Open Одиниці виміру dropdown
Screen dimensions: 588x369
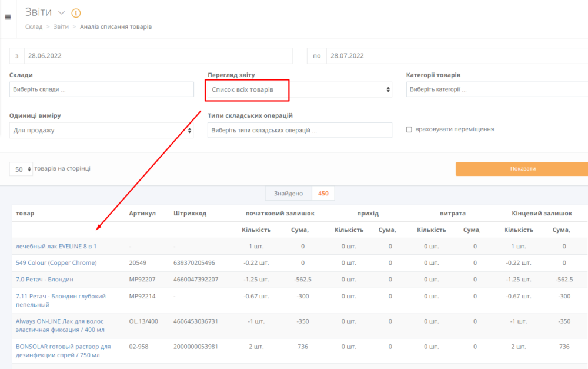point(102,130)
